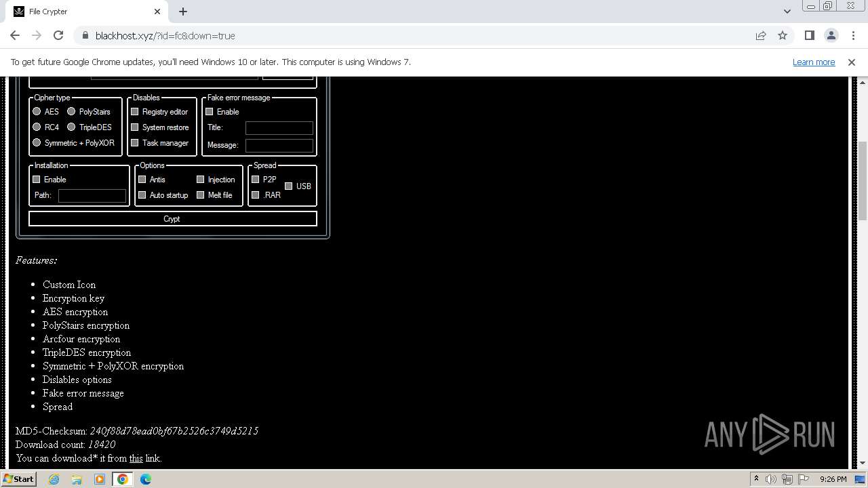Click the fake error Title field

pos(279,127)
